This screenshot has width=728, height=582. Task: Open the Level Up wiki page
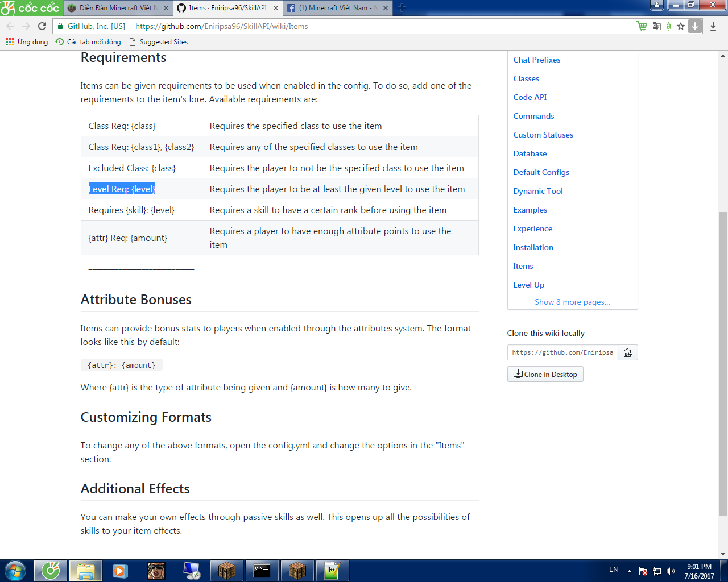point(529,285)
